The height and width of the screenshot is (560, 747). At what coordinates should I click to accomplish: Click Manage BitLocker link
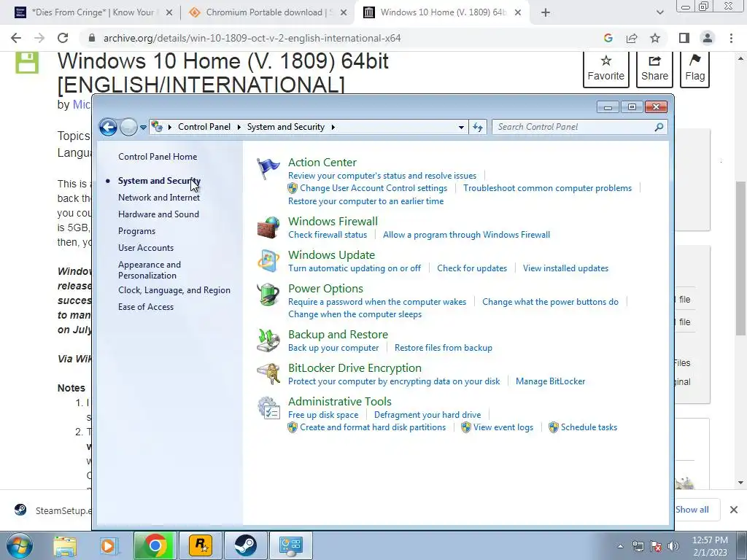[x=550, y=381]
